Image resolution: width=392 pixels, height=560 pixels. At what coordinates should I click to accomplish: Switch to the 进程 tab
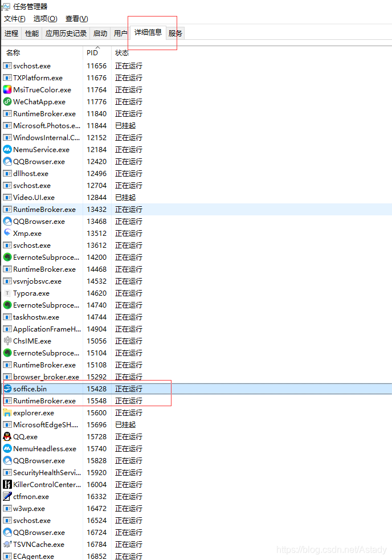tap(11, 33)
